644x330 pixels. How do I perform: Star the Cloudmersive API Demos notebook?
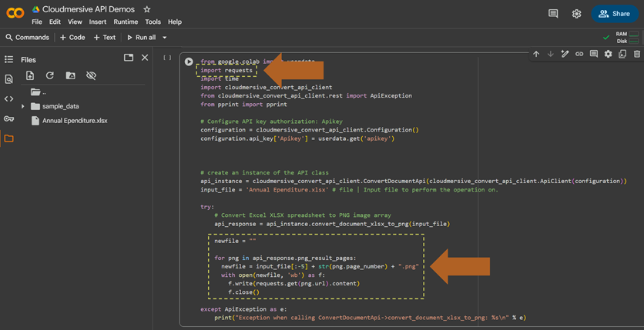pyautogui.click(x=147, y=9)
